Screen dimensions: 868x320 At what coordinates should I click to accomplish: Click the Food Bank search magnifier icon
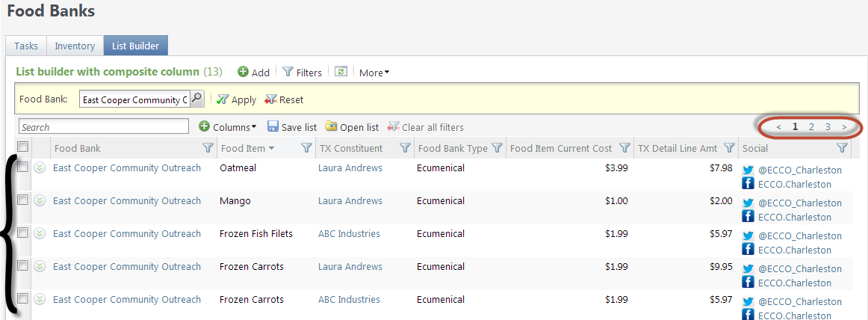[x=197, y=99]
